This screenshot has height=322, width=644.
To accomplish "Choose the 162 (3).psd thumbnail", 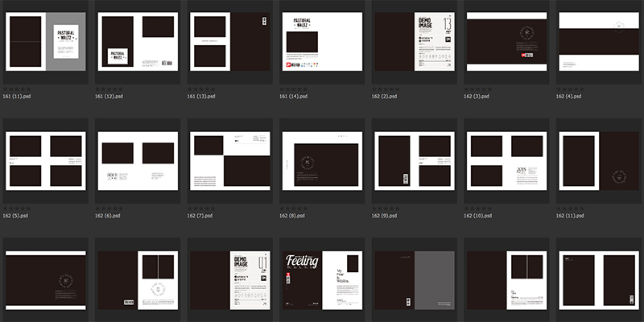I will point(506,42).
